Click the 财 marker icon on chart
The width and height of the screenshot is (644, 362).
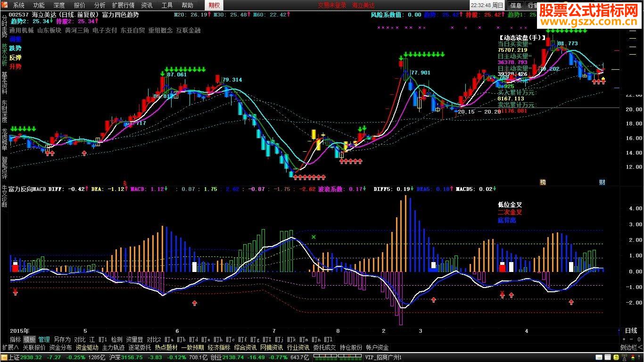coord(602,182)
